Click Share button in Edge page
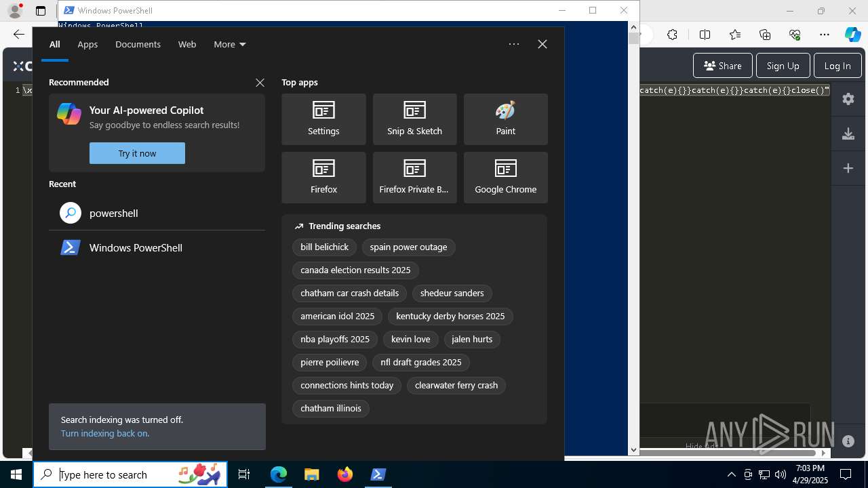 [x=723, y=66]
